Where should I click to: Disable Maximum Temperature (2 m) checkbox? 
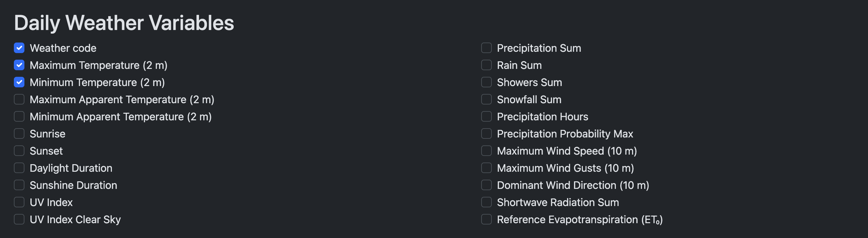pos(19,65)
